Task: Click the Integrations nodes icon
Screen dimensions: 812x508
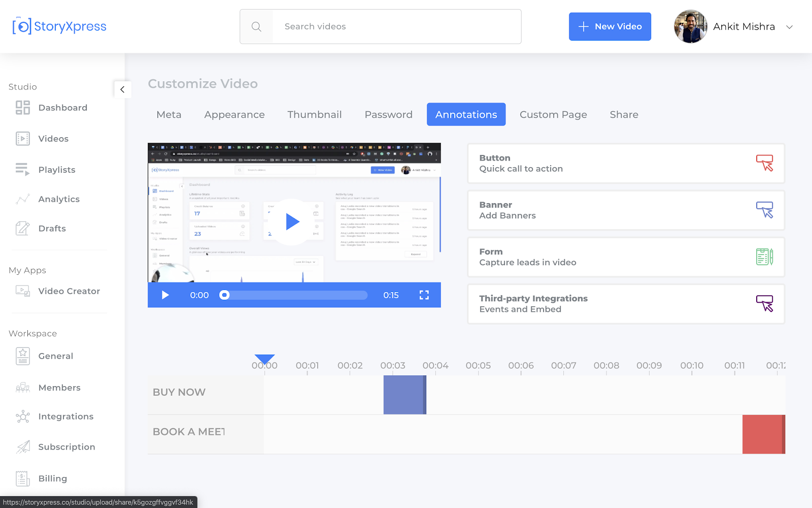Action: point(23,417)
